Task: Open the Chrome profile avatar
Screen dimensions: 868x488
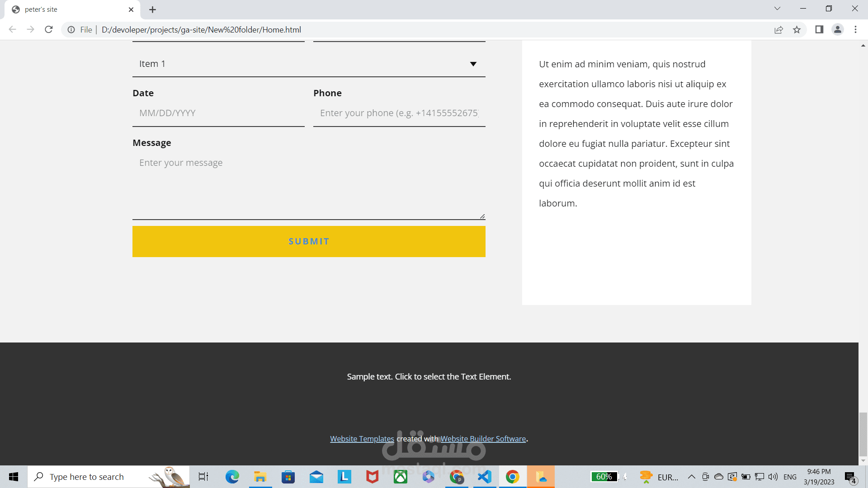Action: 838,29
